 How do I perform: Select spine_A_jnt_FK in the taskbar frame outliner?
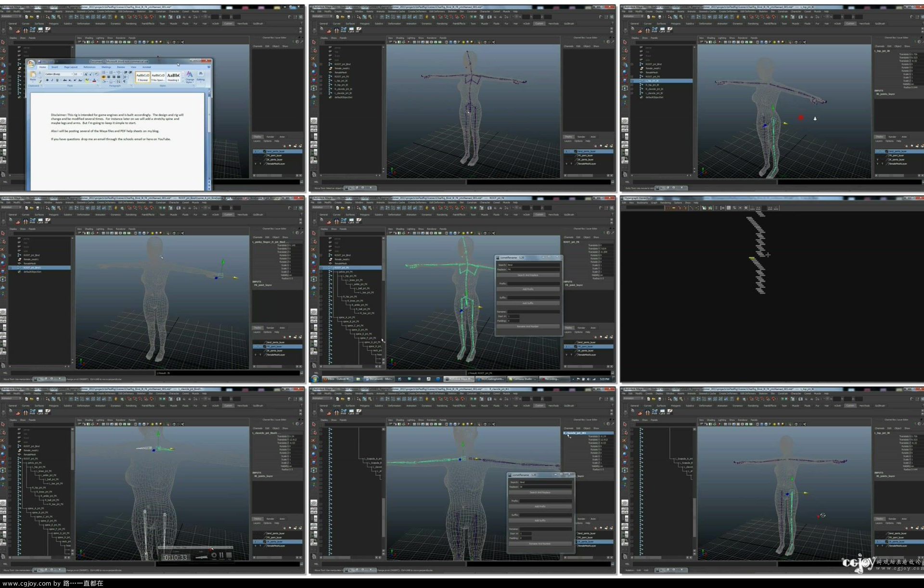(x=346, y=318)
